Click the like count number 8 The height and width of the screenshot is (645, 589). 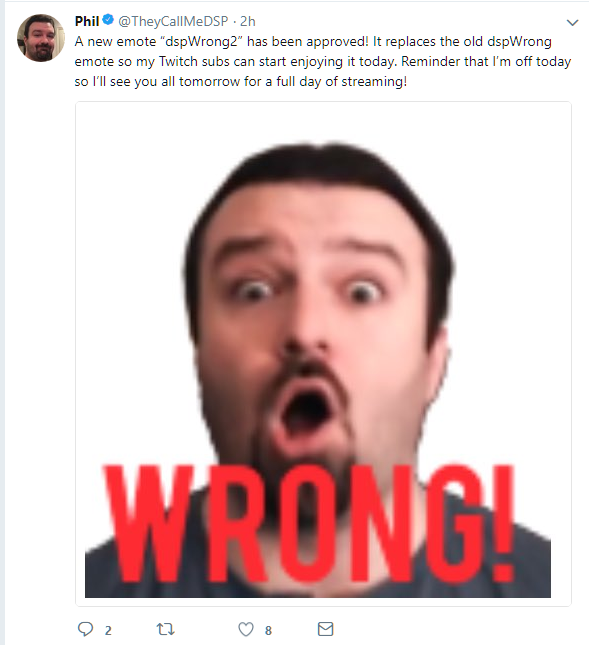pos(268,630)
